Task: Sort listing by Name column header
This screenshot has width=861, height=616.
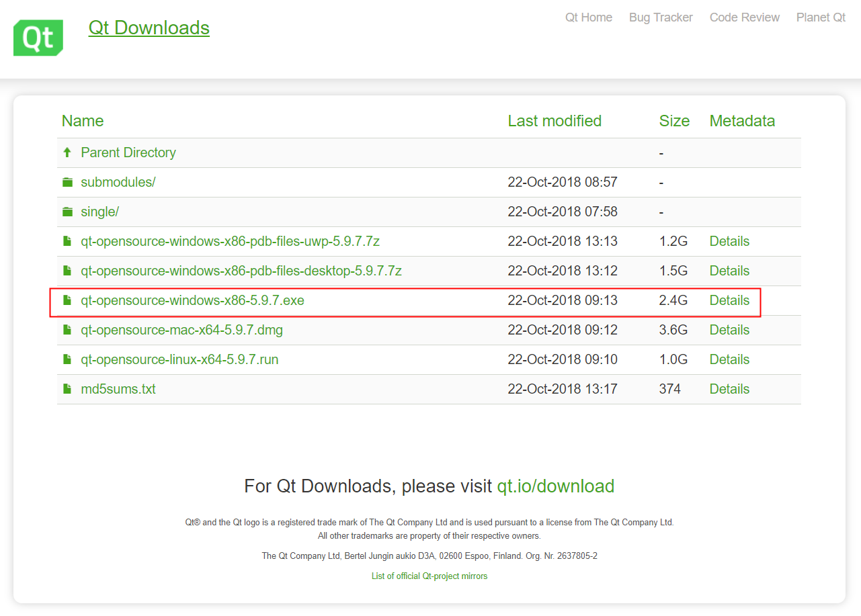Action: pos(83,121)
